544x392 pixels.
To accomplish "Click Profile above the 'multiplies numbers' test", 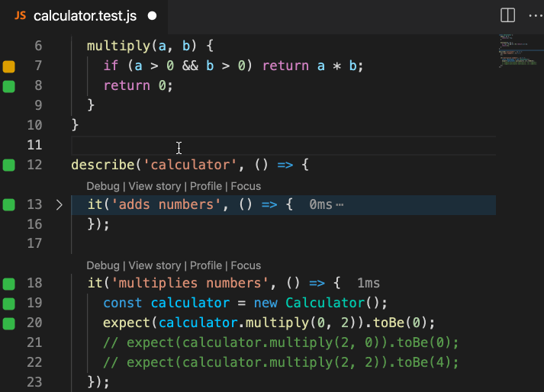I will click(x=205, y=265).
